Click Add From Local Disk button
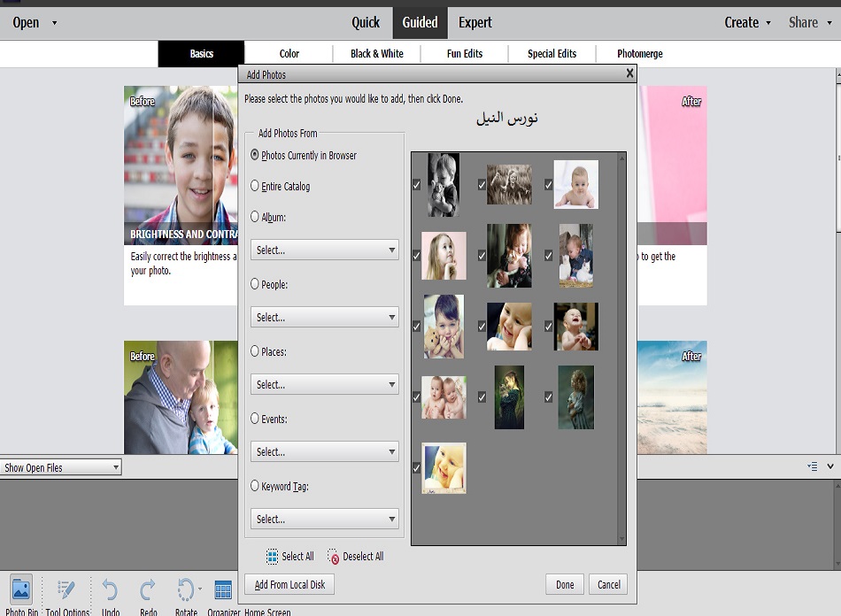 pos(289,584)
